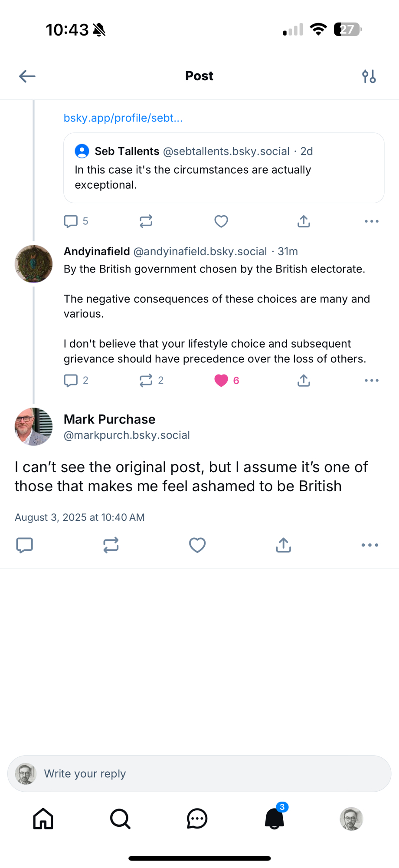
Task: Open the Chat messages tab
Action: click(x=197, y=819)
